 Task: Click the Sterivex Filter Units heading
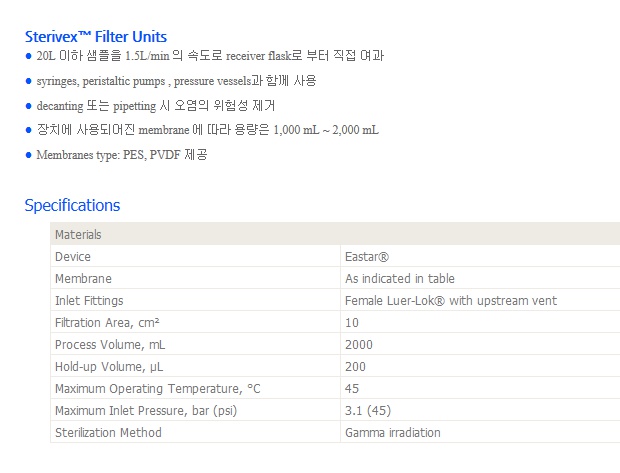pyautogui.click(x=96, y=37)
